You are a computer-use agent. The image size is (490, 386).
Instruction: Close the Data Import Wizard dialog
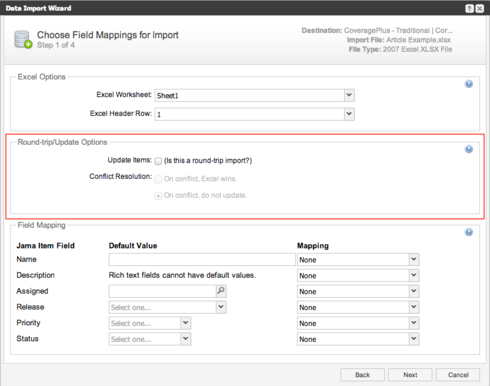point(480,9)
